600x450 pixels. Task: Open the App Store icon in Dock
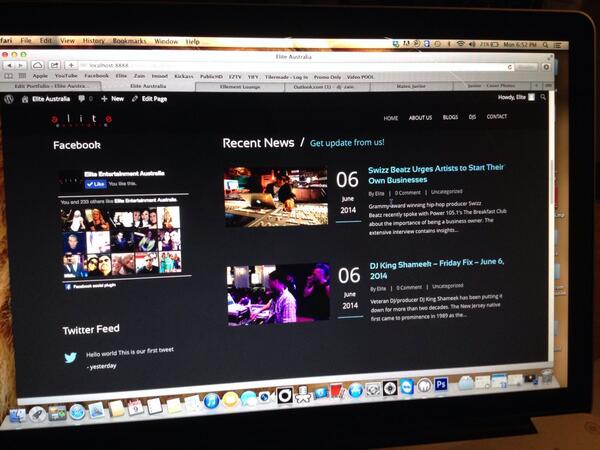(355, 390)
